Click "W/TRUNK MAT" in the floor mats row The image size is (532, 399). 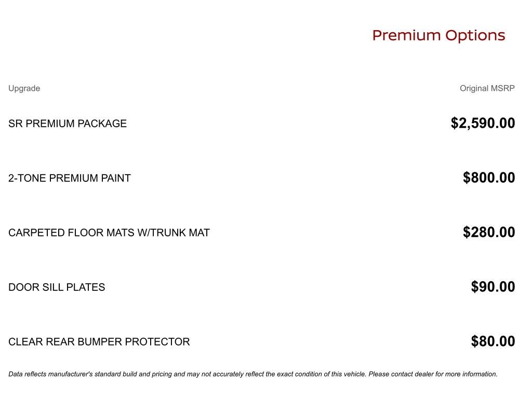click(173, 233)
